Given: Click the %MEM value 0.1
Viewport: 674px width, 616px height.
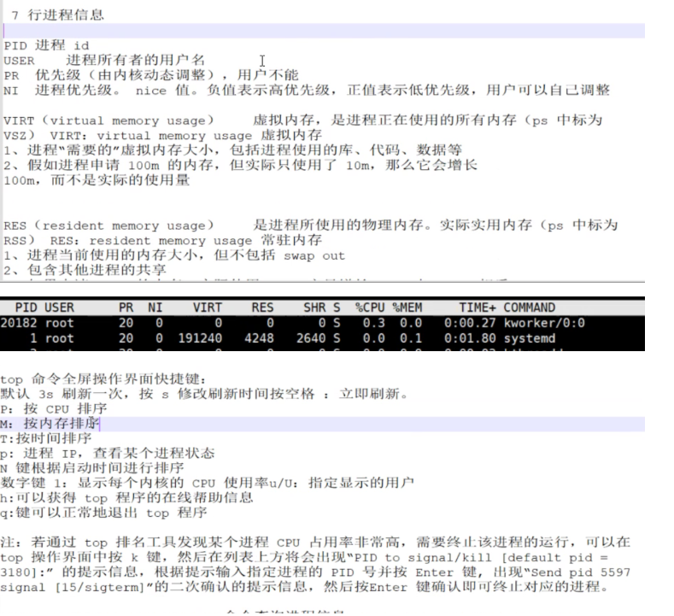Looking at the screenshot, I should (x=411, y=338).
